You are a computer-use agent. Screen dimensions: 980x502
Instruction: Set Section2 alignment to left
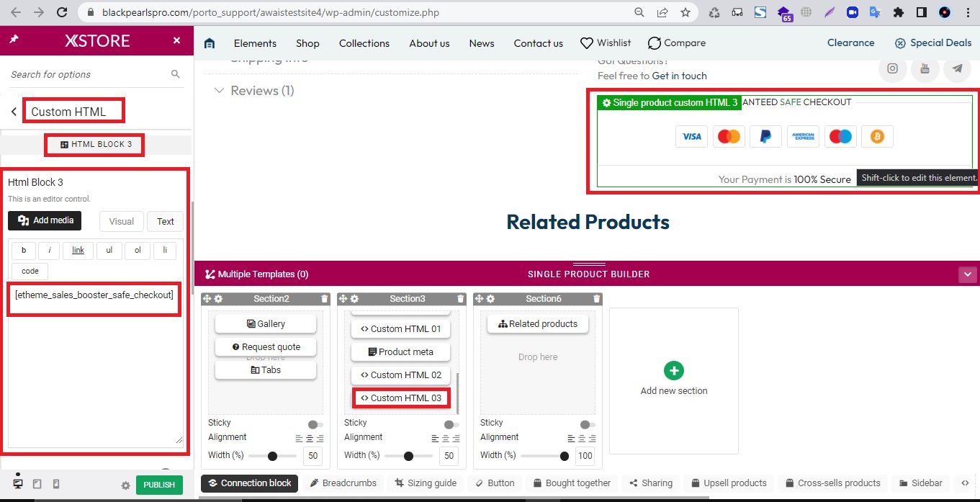(x=299, y=439)
